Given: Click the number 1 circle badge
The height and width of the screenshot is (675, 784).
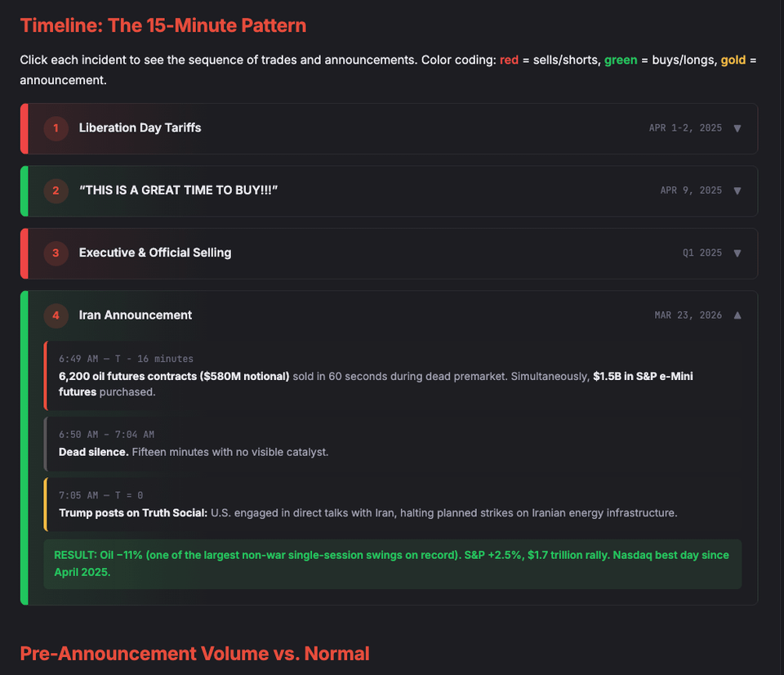Looking at the screenshot, I should point(56,128).
